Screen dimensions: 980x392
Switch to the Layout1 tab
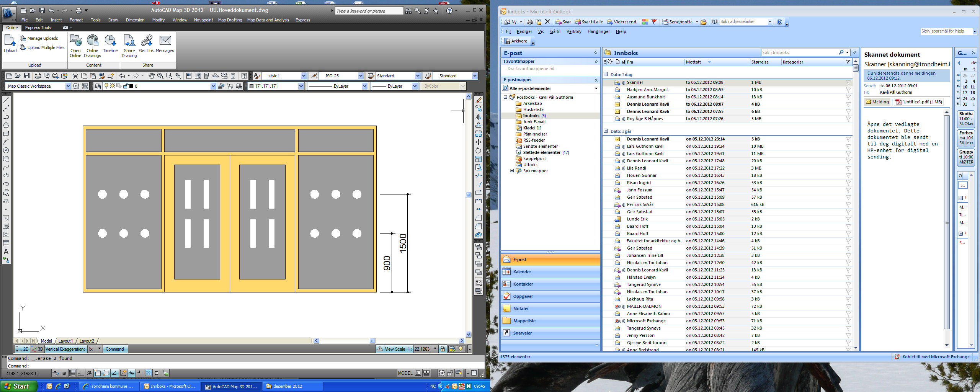(x=65, y=341)
